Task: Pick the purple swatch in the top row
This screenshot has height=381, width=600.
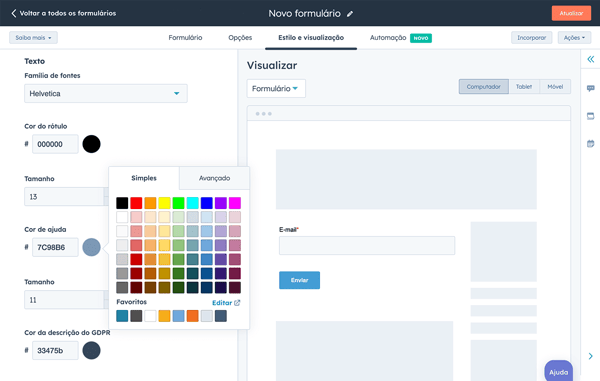Action: (x=221, y=203)
